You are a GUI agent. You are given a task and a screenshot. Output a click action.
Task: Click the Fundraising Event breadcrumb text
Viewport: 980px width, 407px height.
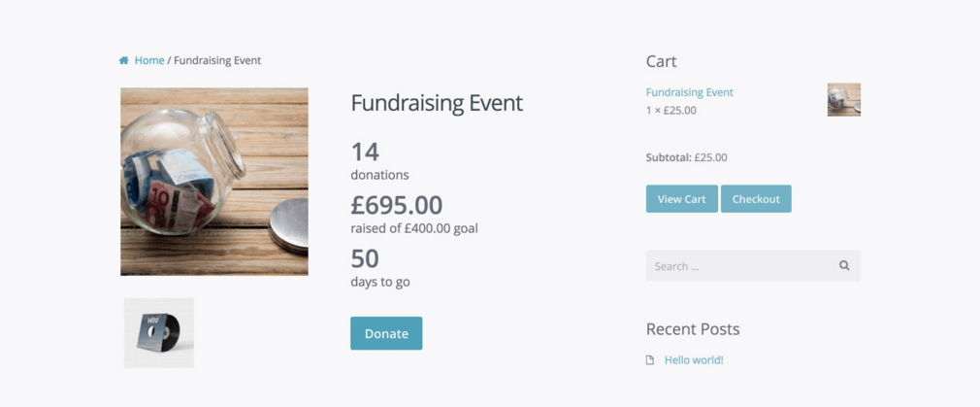click(x=217, y=61)
